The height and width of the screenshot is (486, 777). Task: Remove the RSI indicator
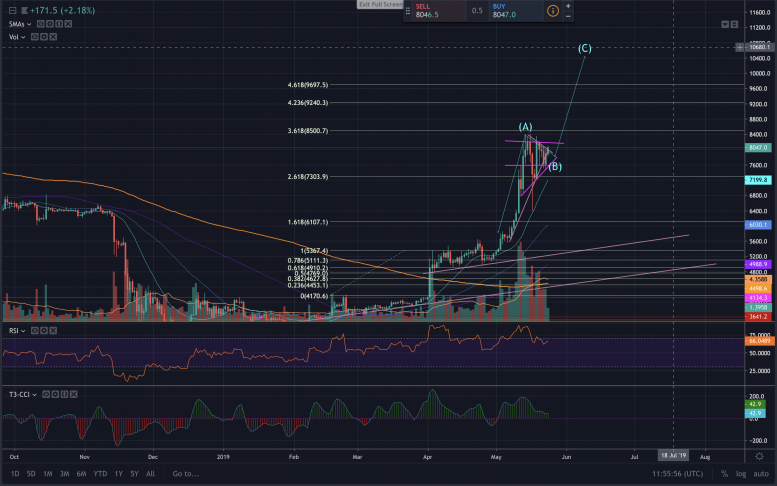pos(53,330)
